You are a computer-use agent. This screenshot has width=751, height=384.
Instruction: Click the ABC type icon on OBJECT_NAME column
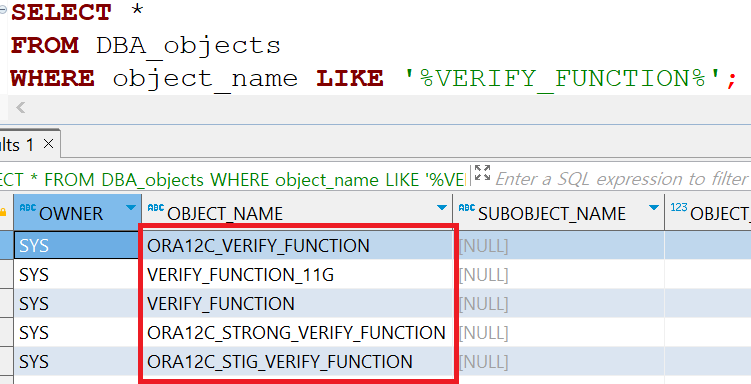point(156,208)
